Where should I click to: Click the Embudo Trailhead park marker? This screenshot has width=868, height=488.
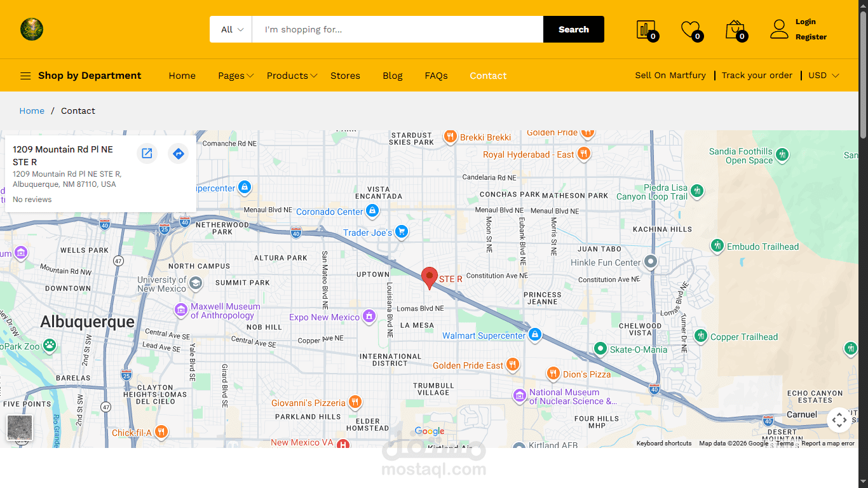point(717,246)
